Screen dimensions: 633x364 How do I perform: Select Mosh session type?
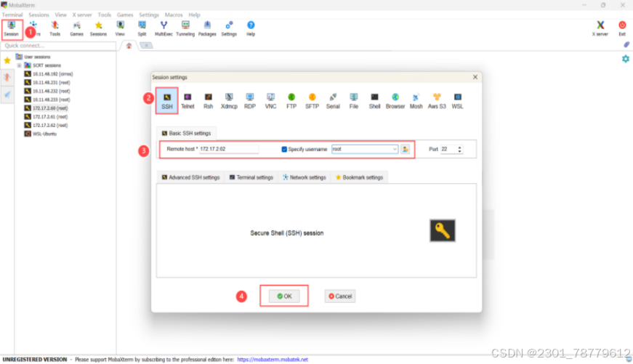(416, 101)
